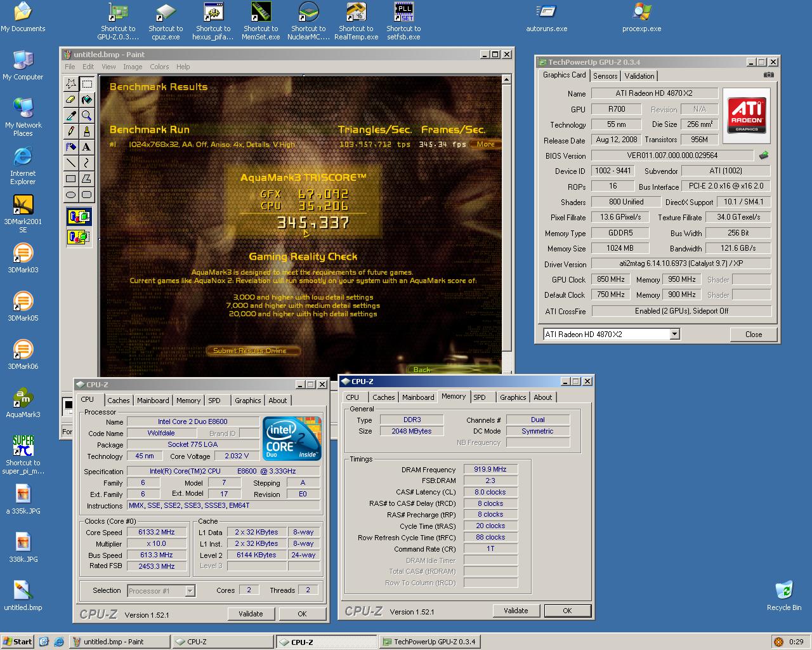Image resolution: width=812 pixels, height=650 pixels.
Task: Open the Colors menu in Paint
Action: (x=159, y=67)
